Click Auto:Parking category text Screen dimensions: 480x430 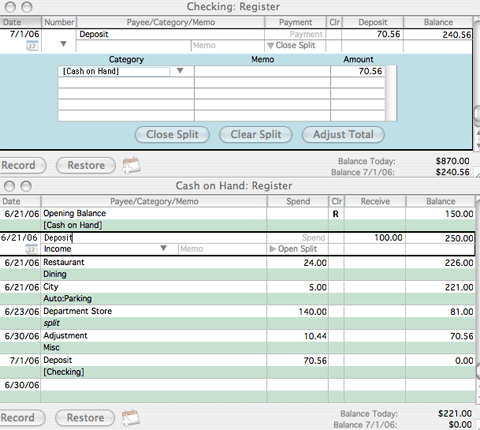(x=67, y=299)
